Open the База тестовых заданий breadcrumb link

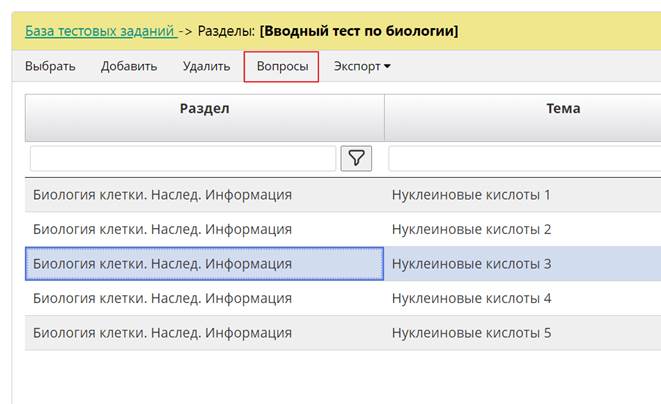coord(100,31)
